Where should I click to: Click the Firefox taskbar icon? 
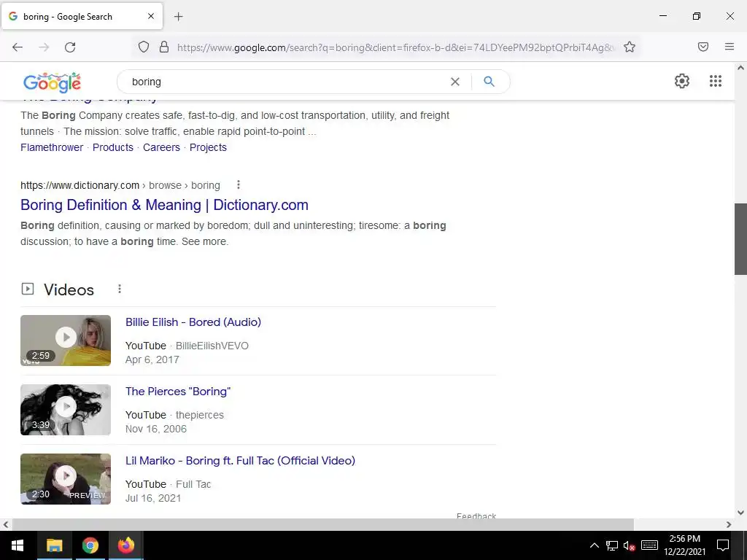point(126,545)
